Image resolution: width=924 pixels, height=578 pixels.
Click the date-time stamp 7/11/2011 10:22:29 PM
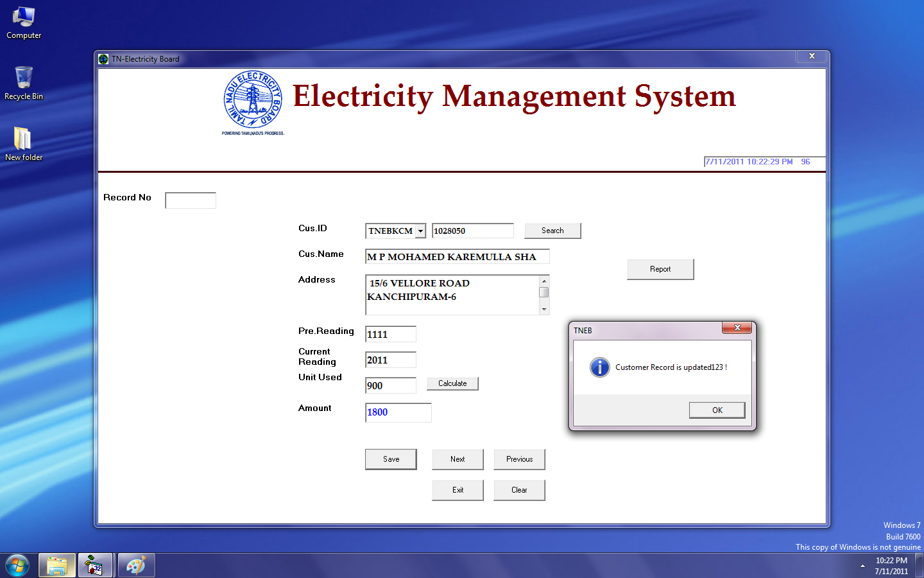coord(749,162)
